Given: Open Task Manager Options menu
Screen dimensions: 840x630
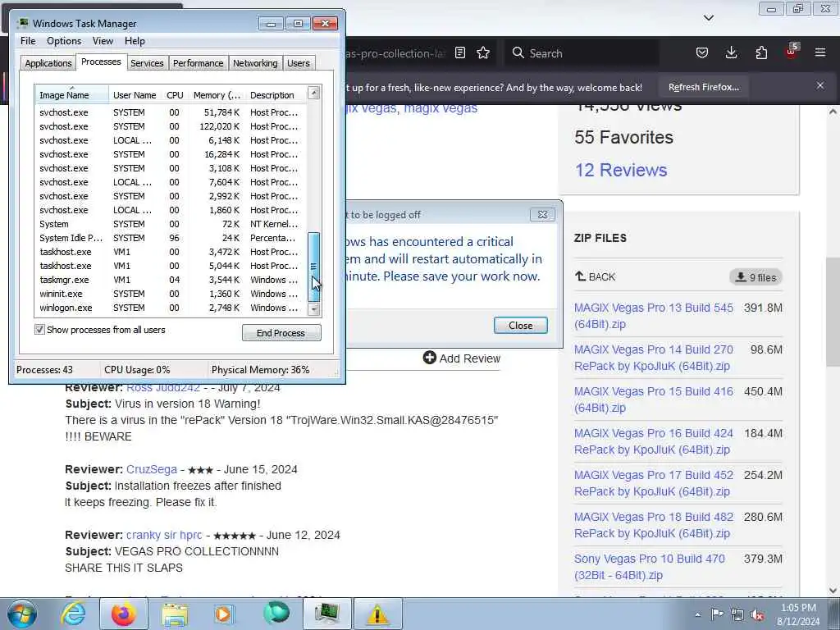Looking at the screenshot, I should click(x=64, y=41).
